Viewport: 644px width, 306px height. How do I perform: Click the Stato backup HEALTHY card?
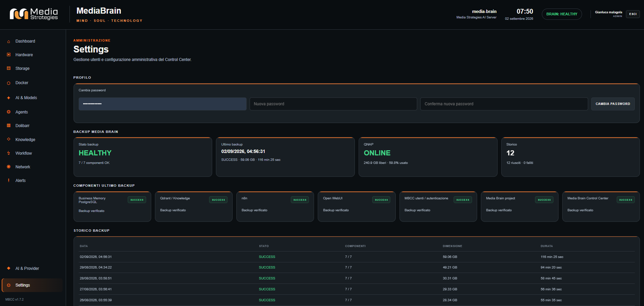pyautogui.click(x=143, y=157)
